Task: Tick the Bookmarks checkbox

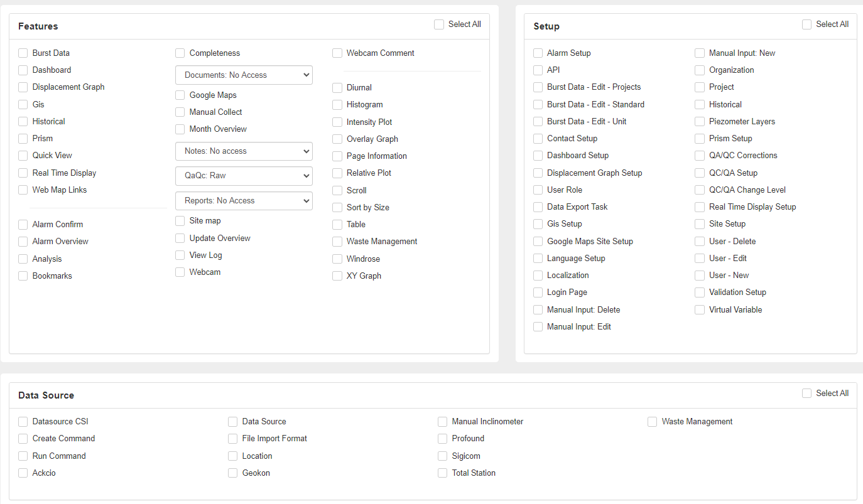Action: click(x=23, y=276)
